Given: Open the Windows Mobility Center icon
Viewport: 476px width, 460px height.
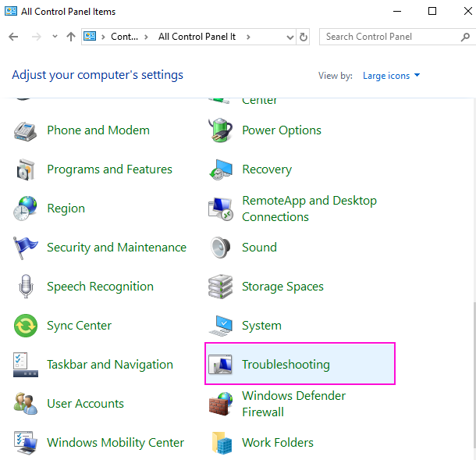Looking at the screenshot, I should coord(26,443).
